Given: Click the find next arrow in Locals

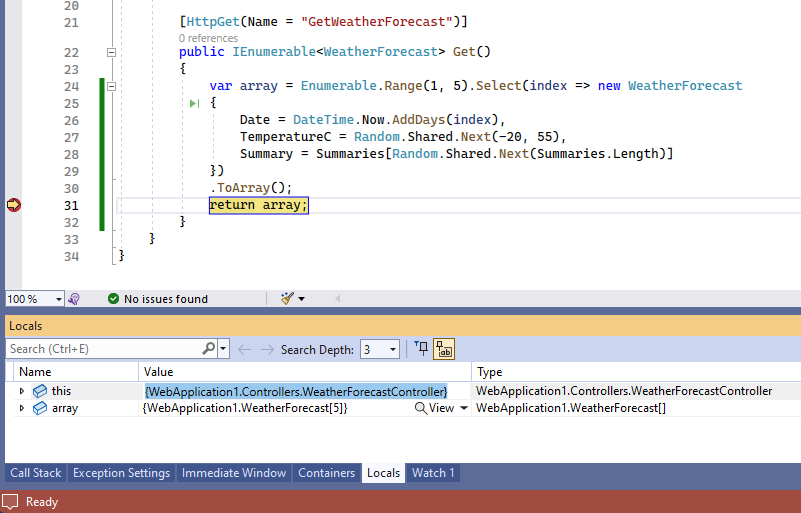Looking at the screenshot, I should coord(267,349).
